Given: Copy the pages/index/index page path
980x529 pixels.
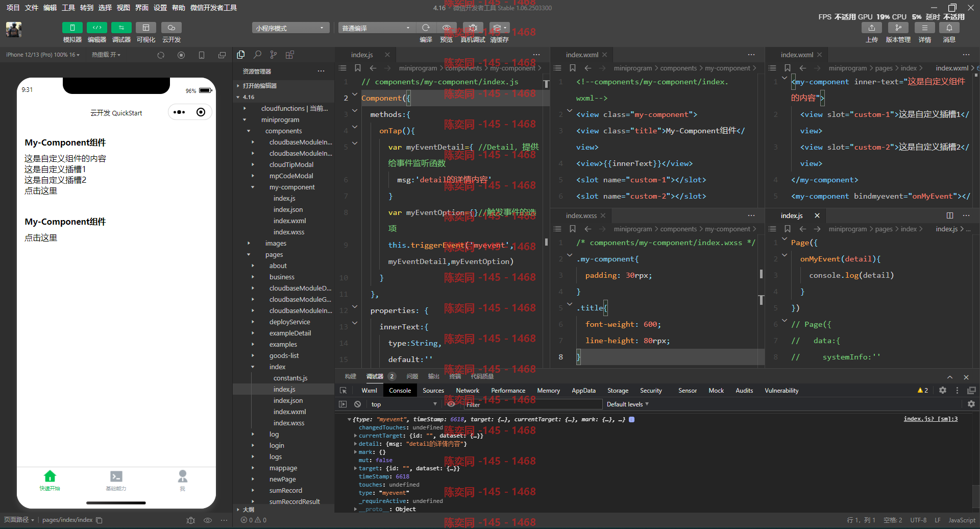Looking at the screenshot, I should (x=99, y=520).
